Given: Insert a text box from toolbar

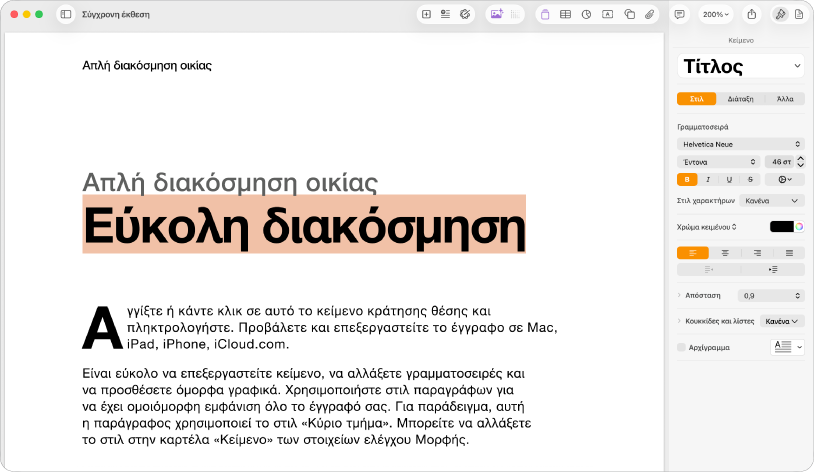Looking at the screenshot, I should point(607,15).
